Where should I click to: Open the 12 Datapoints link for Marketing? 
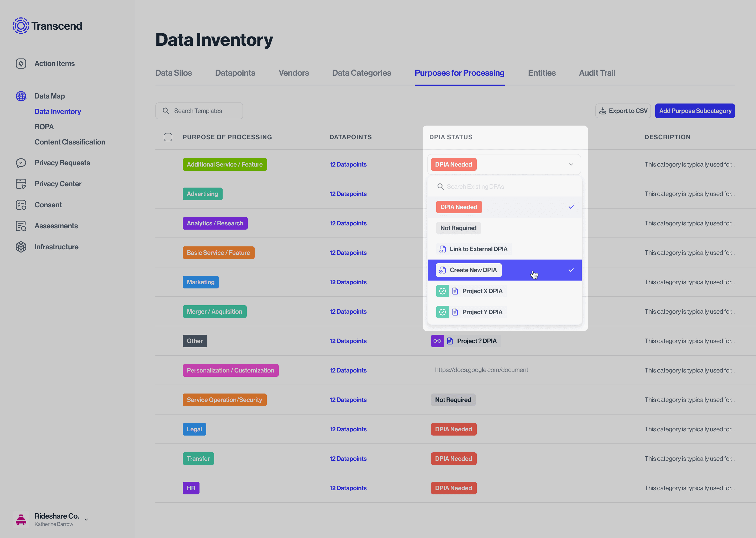(x=348, y=282)
